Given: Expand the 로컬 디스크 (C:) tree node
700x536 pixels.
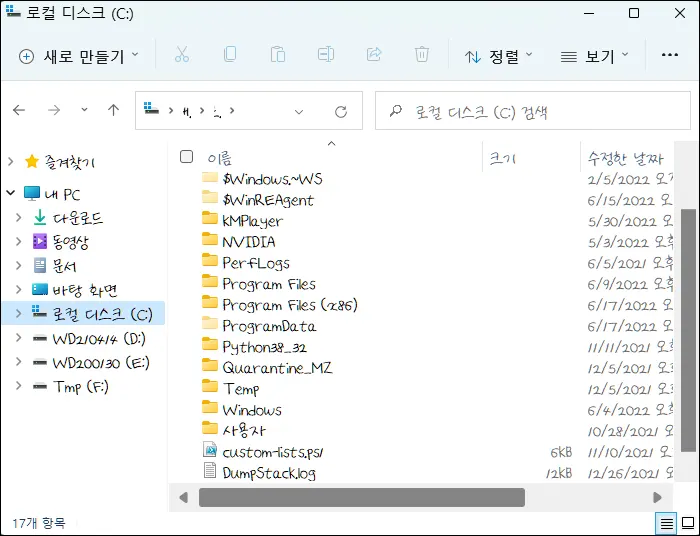Looking at the screenshot, I should pyautogui.click(x=18, y=314).
